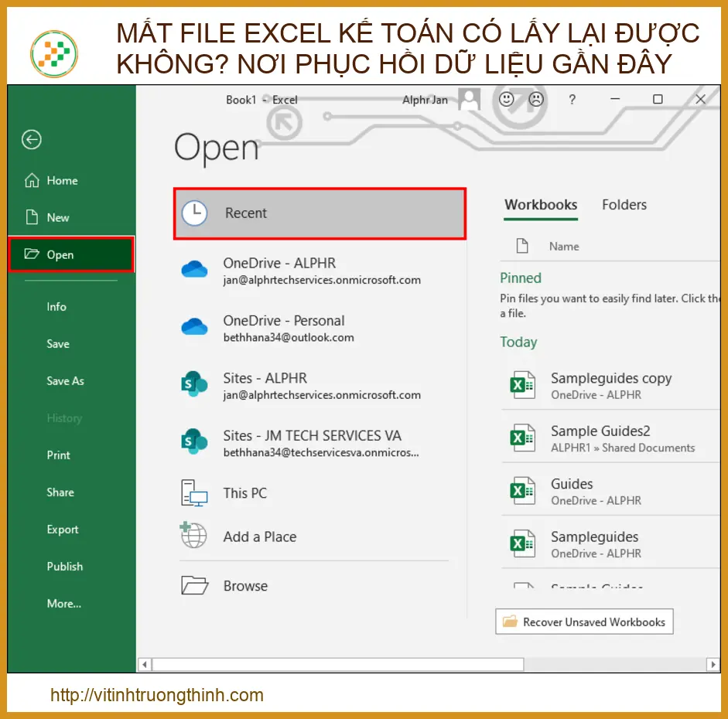Click Sample Guides2 Excel file icon
Screen dimensions: 728x719
(x=522, y=438)
